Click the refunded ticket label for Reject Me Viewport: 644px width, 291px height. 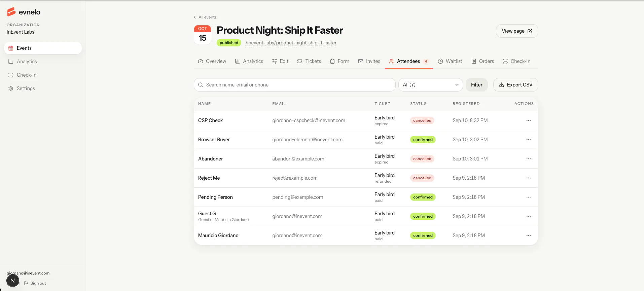click(383, 181)
